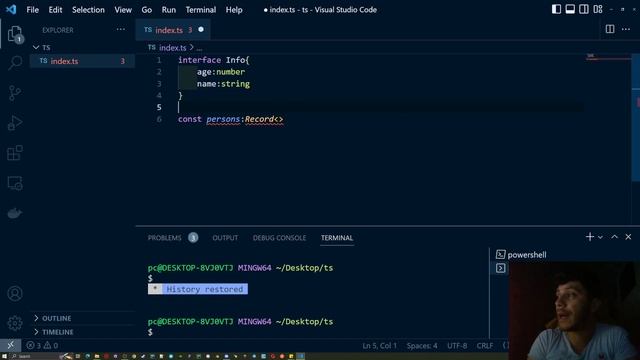Split the editor to the right

(x=610, y=29)
